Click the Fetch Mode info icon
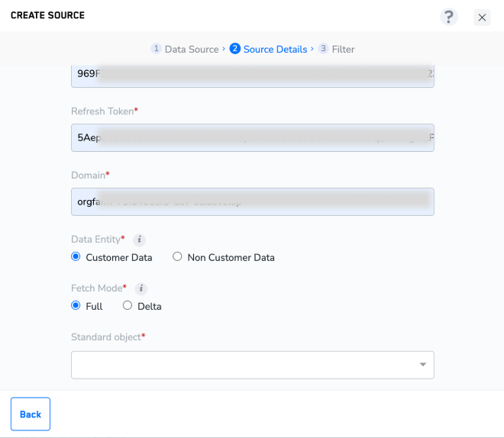This screenshot has width=504, height=438. click(141, 288)
